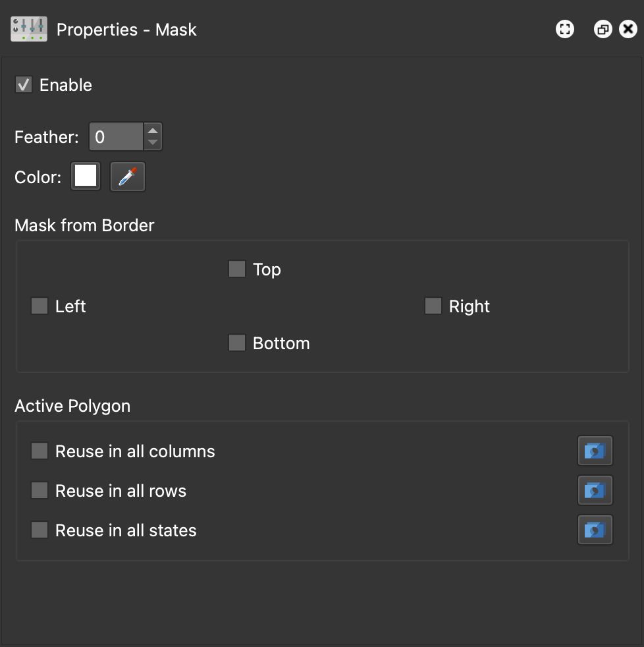Close the Properties - Mask panel
Image resolution: width=644 pixels, height=647 pixels.
[x=628, y=29]
